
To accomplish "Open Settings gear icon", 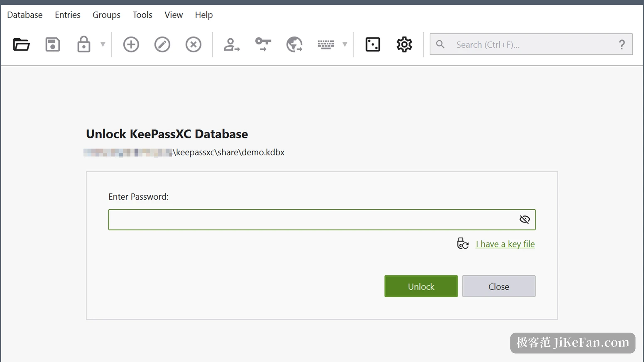I will coord(404,44).
